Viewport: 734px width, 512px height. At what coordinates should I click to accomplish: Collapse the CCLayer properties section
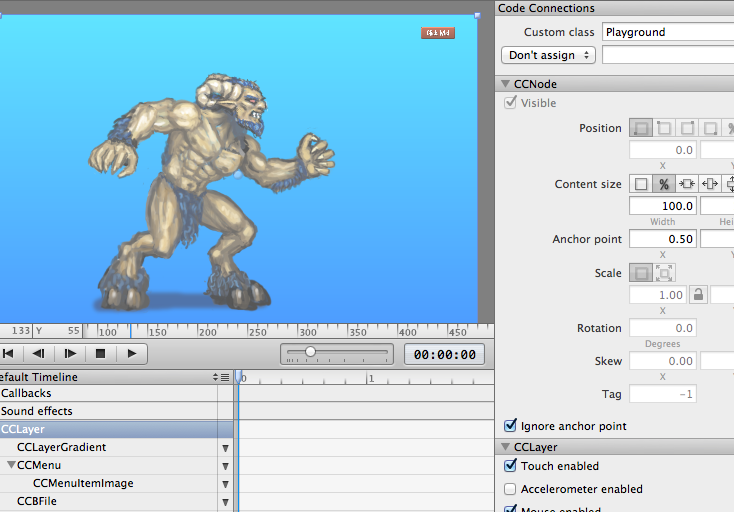click(506, 447)
